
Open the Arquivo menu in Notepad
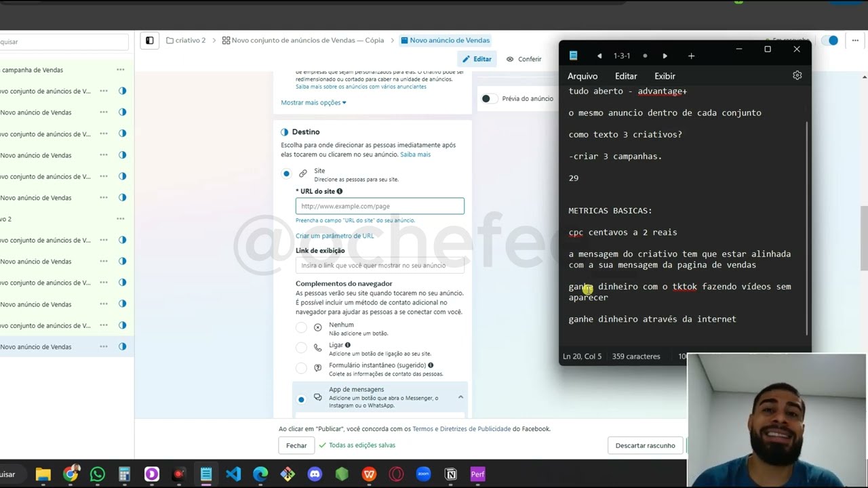[x=583, y=76]
